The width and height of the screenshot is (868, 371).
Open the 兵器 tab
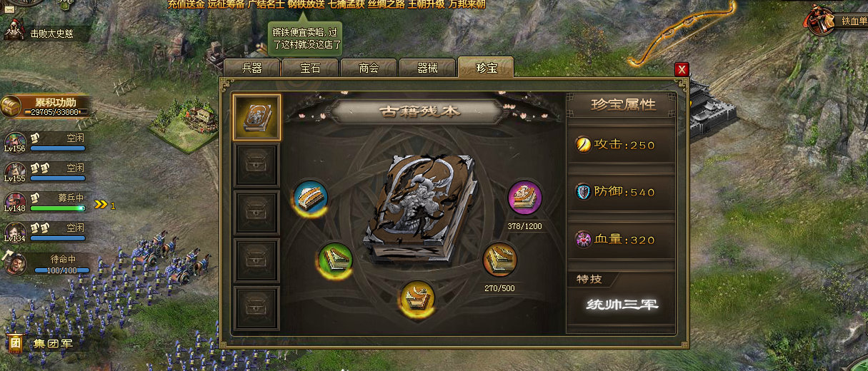pyautogui.click(x=251, y=68)
